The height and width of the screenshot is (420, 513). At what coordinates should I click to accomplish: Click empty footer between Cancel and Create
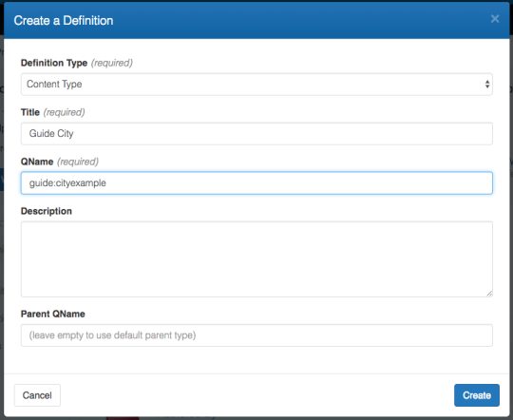pos(257,395)
